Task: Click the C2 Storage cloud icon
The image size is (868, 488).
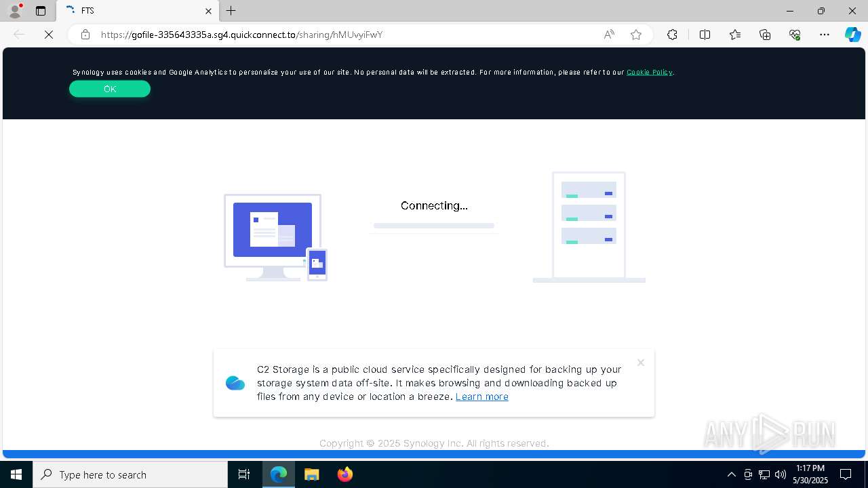Action: click(235, 383)
